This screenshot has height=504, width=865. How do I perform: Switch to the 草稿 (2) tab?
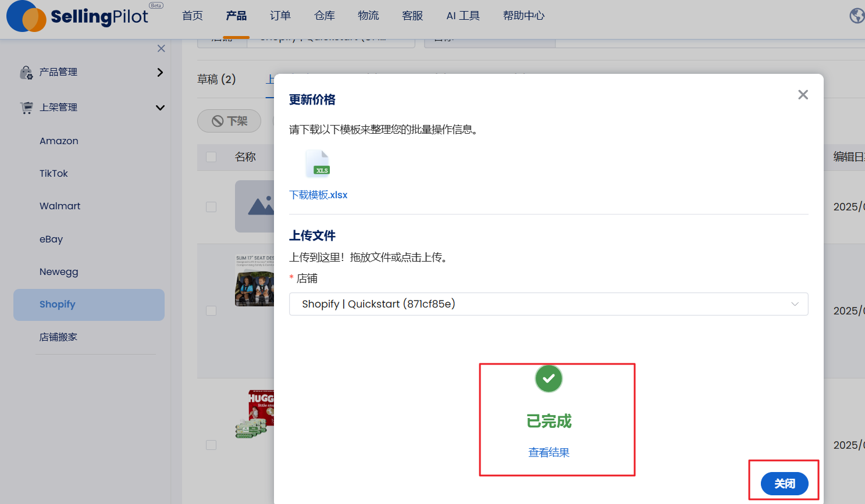coord(216,79)
